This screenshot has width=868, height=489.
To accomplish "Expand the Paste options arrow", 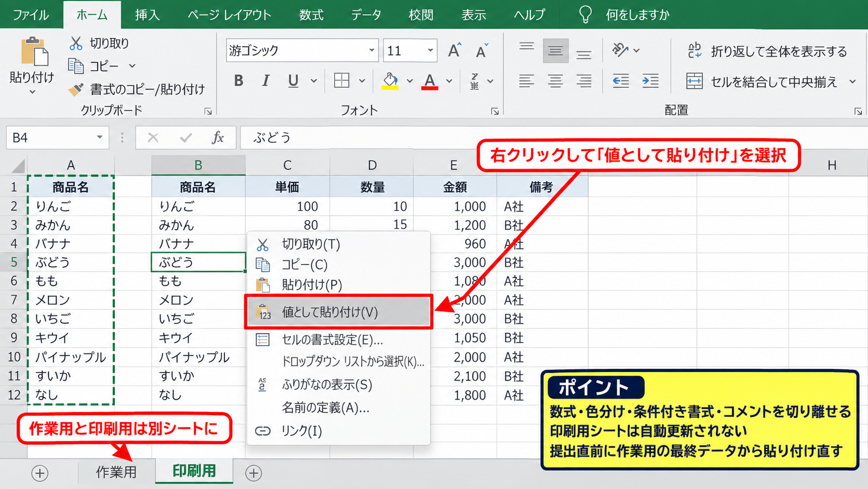I will 32,92.
